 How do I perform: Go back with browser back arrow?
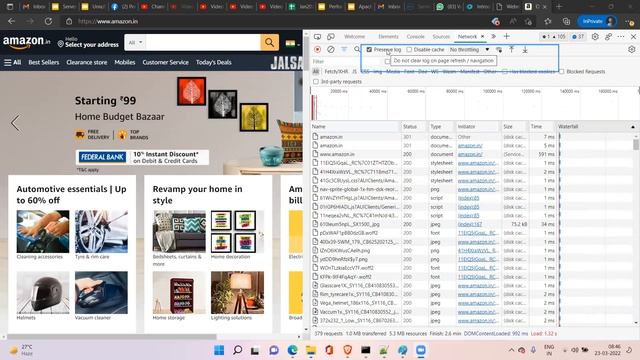coord(12,21)
